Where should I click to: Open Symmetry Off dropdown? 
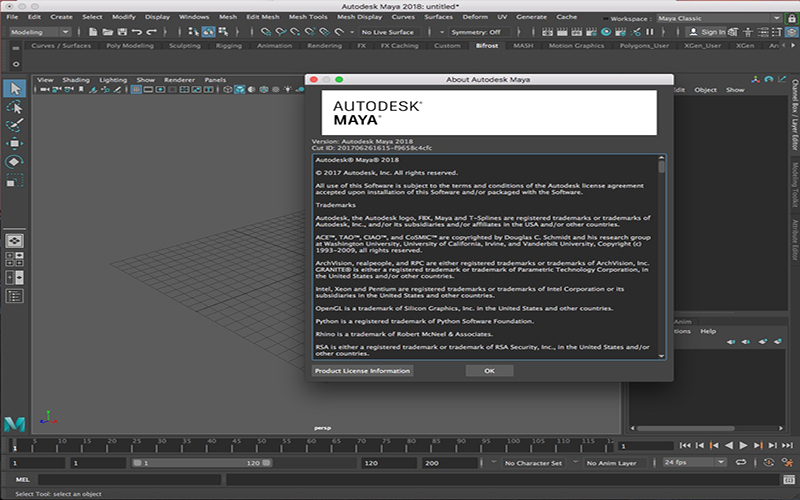(x=480, y=32)
